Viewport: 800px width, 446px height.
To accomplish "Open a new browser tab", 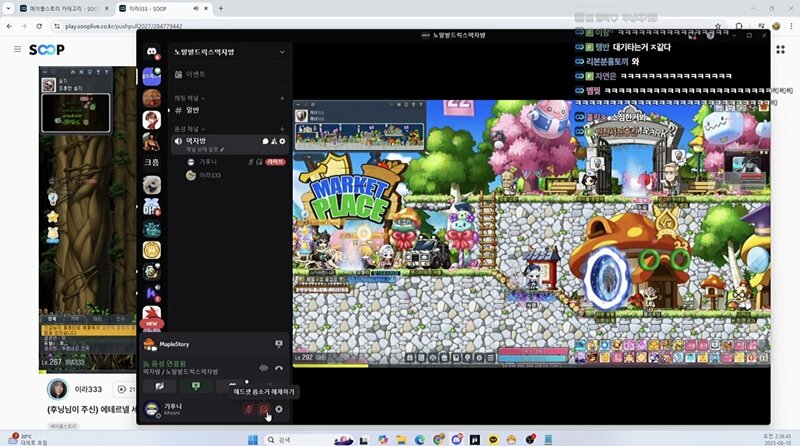I will pos(221,9).
